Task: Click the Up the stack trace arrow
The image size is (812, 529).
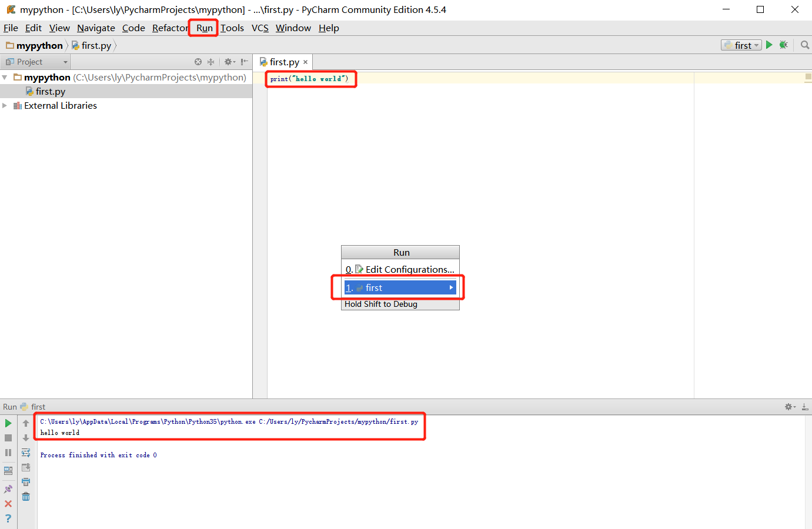Action: point(26,423)
